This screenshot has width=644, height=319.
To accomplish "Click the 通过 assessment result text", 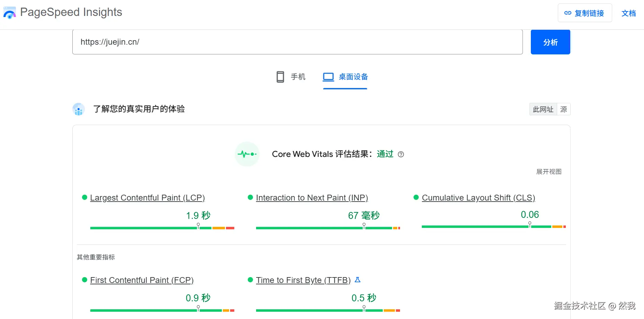I will pos(385,154).
